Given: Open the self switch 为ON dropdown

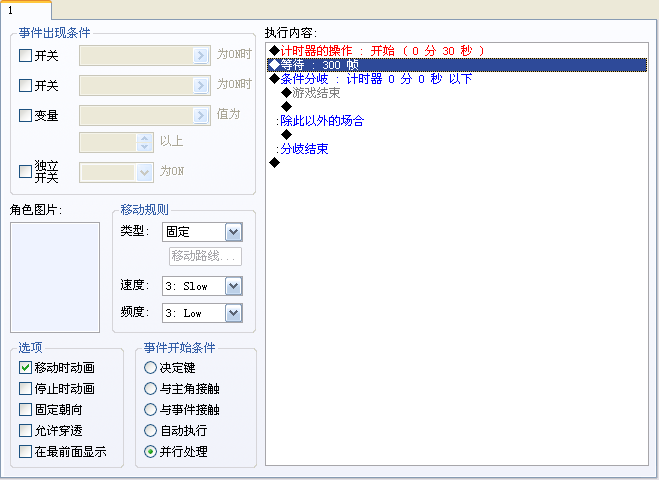Looking at the screenshot, I should (x=144, y=172).
